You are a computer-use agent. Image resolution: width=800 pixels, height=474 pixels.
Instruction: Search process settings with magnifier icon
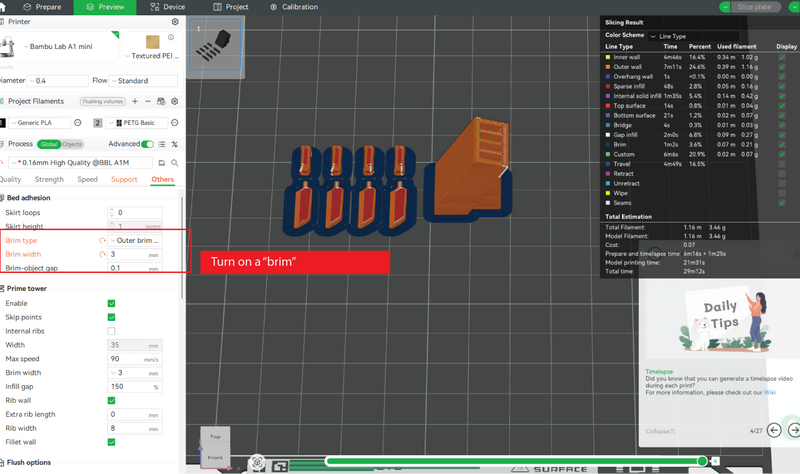(174, 163)
